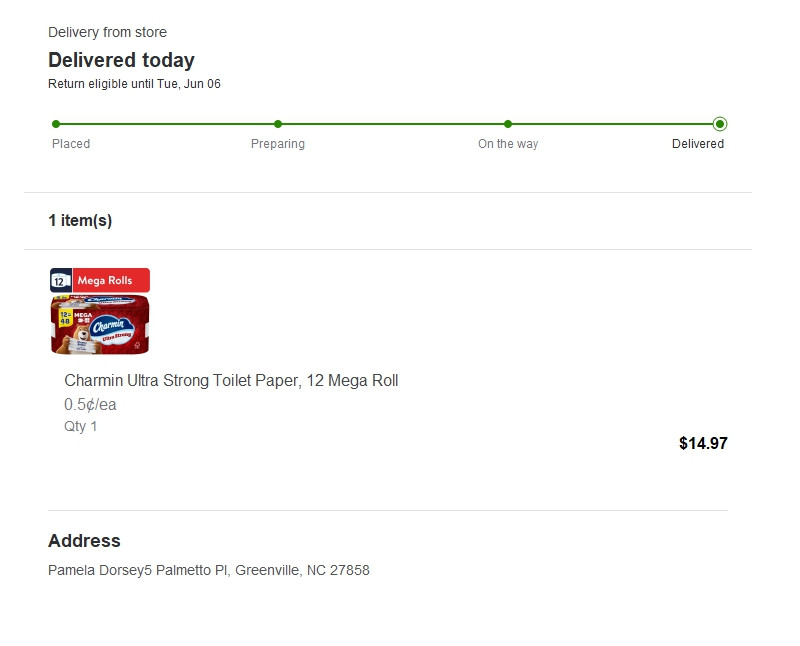
Task: Click the 1 item(s) section header
Action: pos(80,221)
